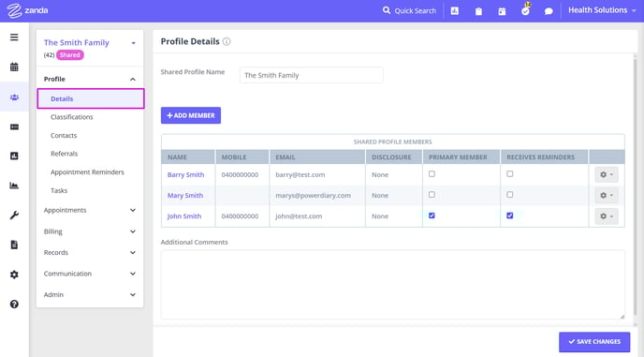Screen dimensions: 644x357
Task: Expand the Admin section
Action: 90,294
